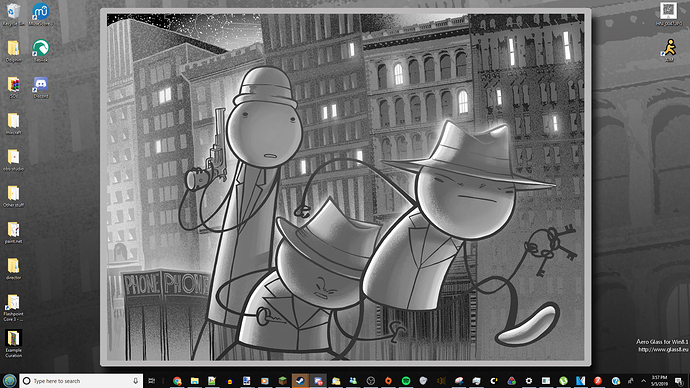The height and width of the screenshot is (388, 690).
Task: Open the AIM running man desktop icon
Action: coord(669,50)
